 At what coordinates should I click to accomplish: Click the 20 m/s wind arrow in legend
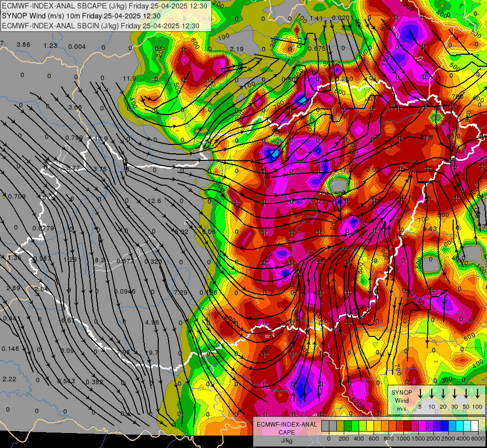(x=443, y=393)
